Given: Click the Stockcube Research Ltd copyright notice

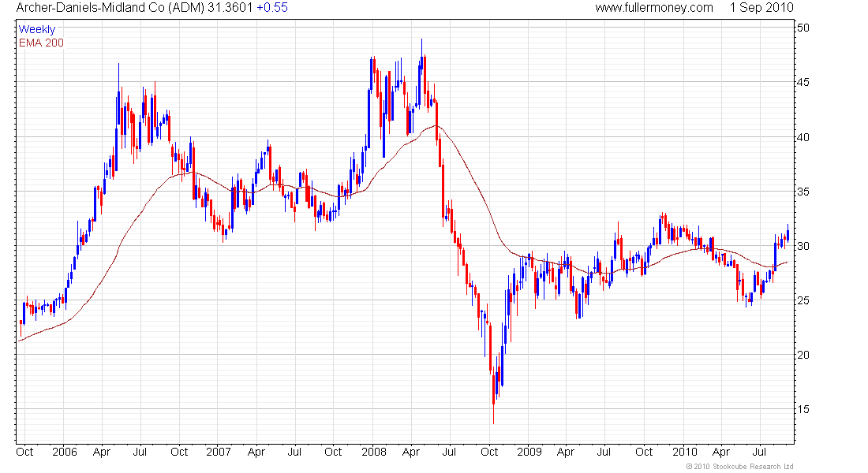Looking at the screenshot, I should (739, 467).
